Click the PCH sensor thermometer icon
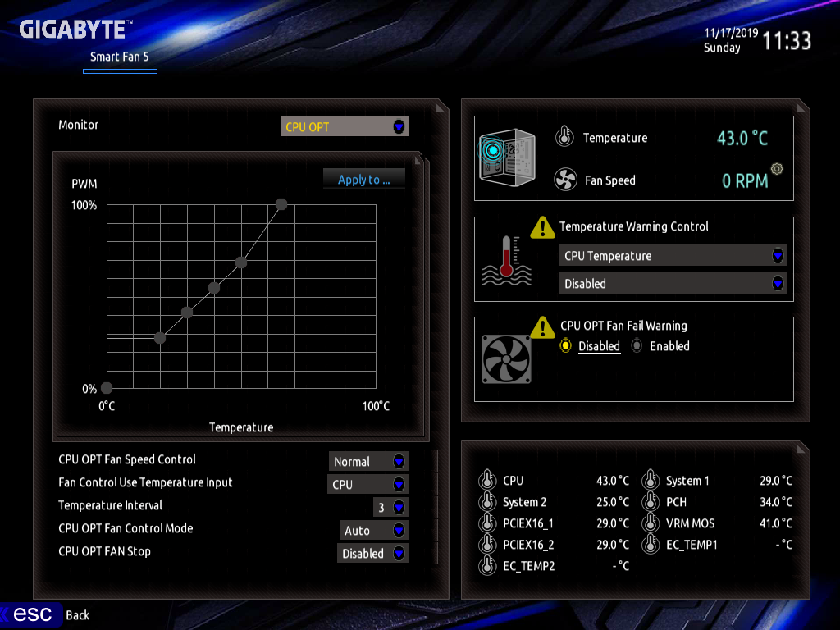This screenshot has width=840, height=630. coord(651,501)
